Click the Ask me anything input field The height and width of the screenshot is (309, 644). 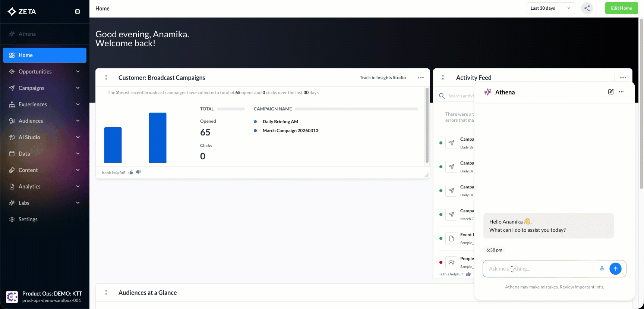point(540,269)
